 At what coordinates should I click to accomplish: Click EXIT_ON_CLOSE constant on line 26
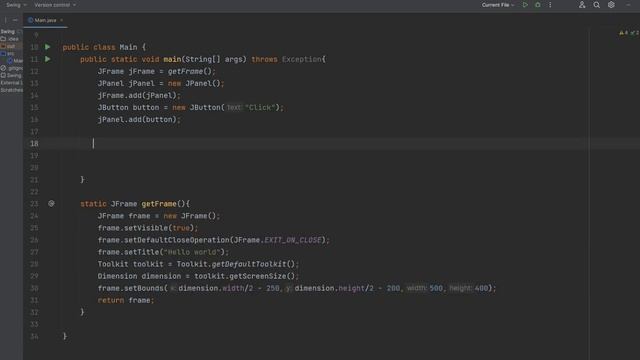[x=293, y=240]
